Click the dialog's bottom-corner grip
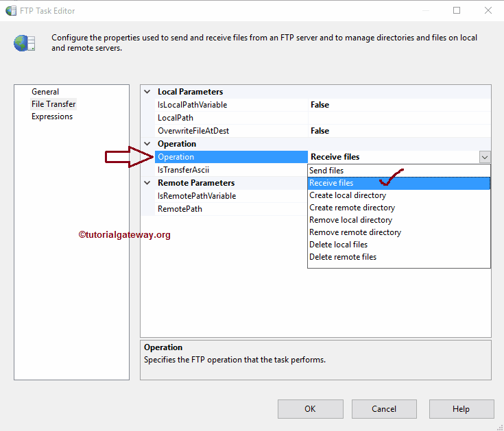This screenshot has height=431, width=504. pos(500,427)
